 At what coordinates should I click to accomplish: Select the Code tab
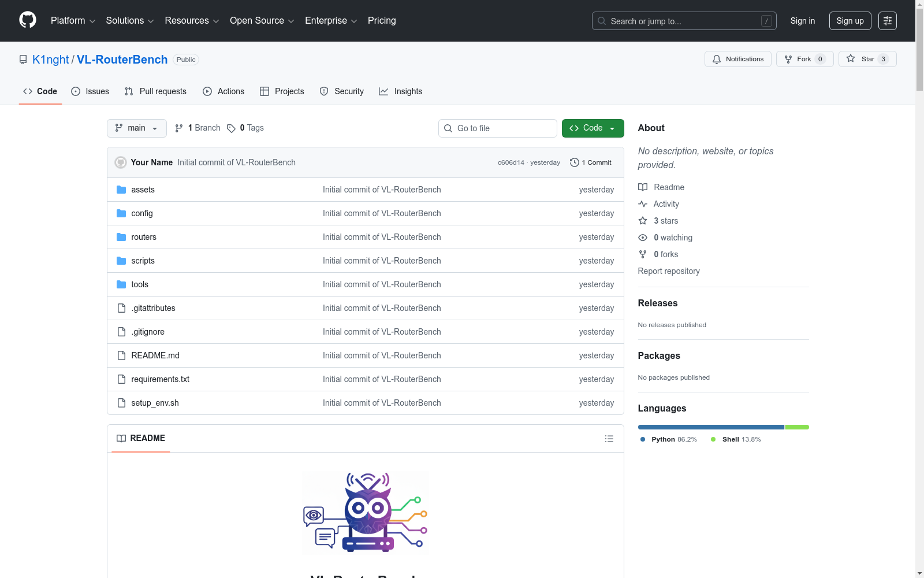pos(40,91)
